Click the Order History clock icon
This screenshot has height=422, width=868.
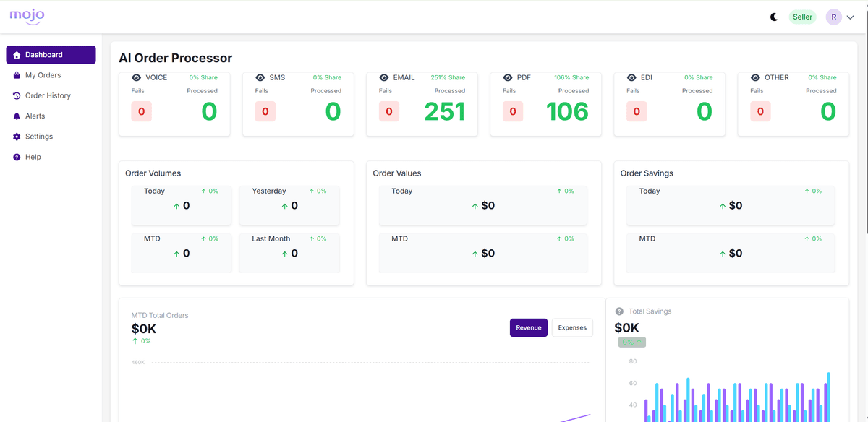point(17,95)
